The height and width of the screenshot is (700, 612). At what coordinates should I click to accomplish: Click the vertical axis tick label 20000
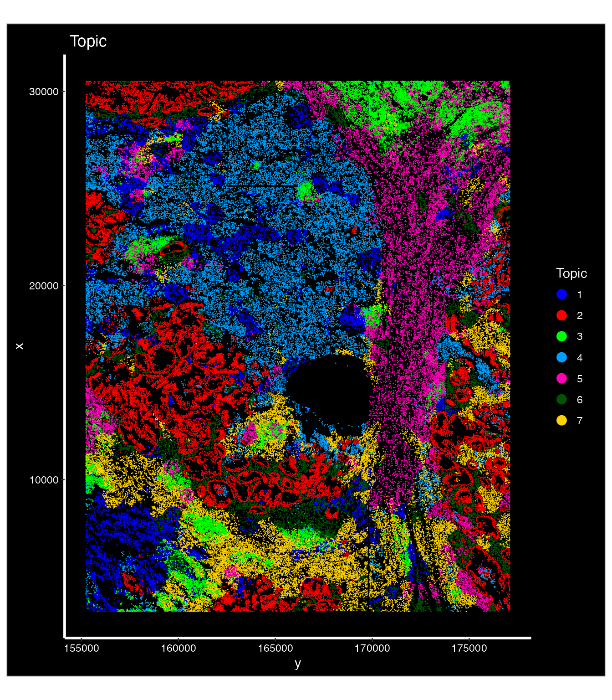[44, 286]
